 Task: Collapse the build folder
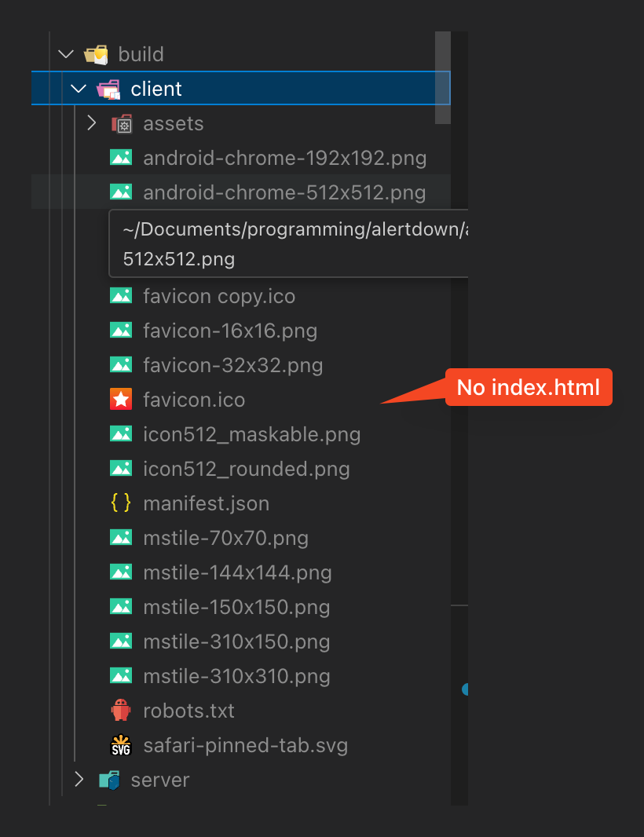coord(66,54)
